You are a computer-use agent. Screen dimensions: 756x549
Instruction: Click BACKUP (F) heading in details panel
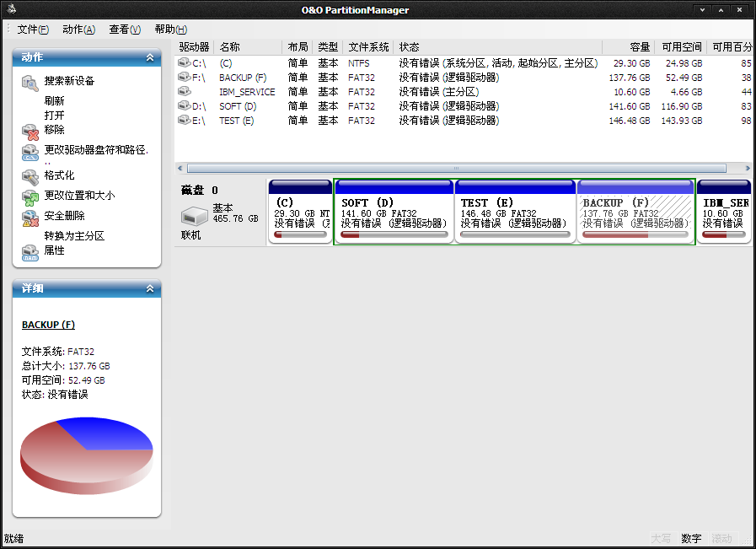pos(48,325)
